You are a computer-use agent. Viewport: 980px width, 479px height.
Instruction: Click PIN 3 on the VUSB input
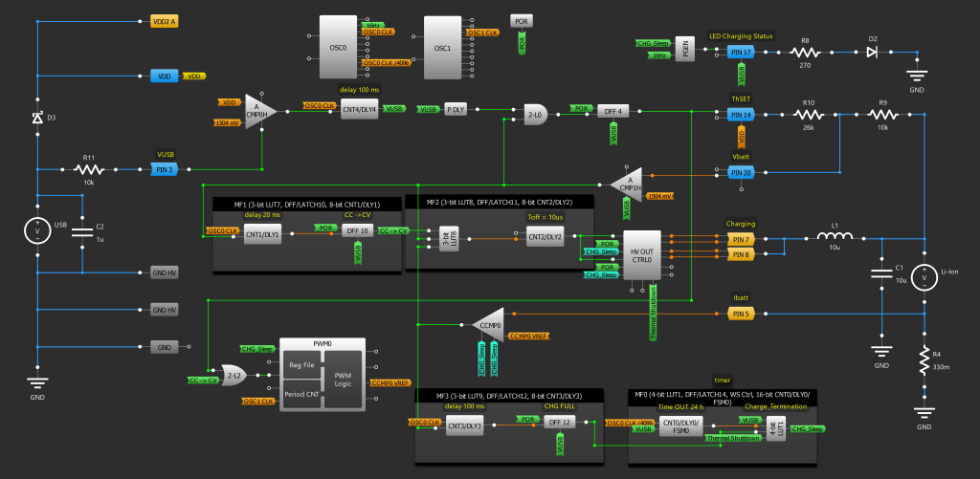[166, 169]
